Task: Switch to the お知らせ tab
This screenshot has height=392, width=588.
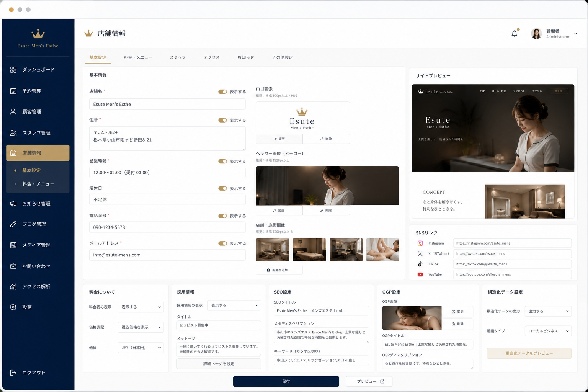Action: 246,57
